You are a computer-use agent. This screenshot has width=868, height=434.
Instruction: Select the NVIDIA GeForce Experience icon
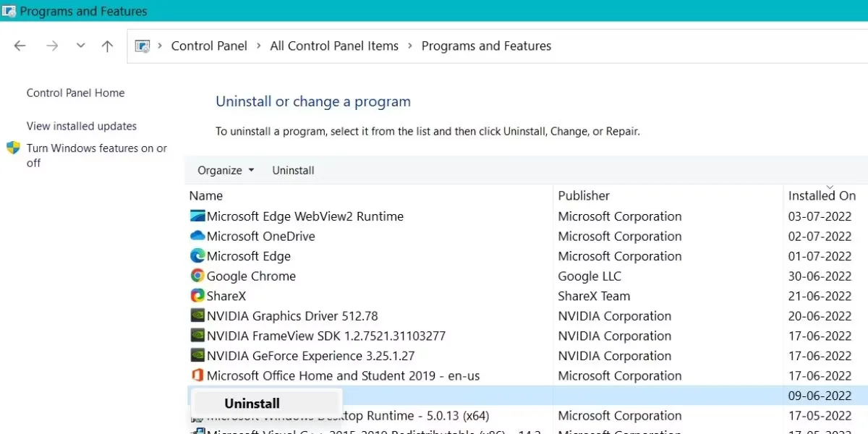coord(197,355)
